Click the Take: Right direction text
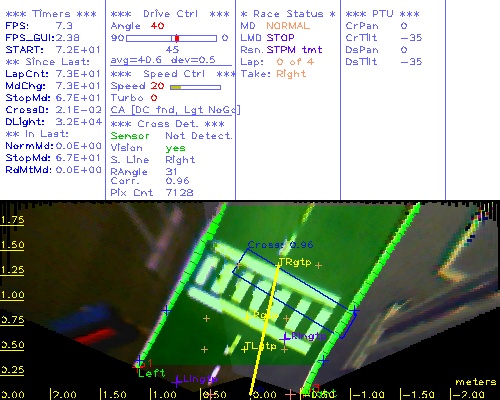The width and height of the screenshot is (500, 400). tap(273, 74)
